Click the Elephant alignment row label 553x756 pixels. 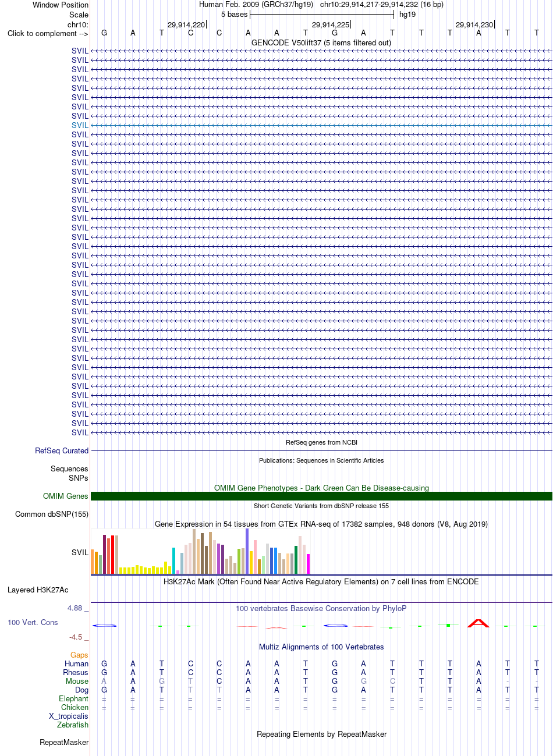pyautogui.click(x=74, y=698)
